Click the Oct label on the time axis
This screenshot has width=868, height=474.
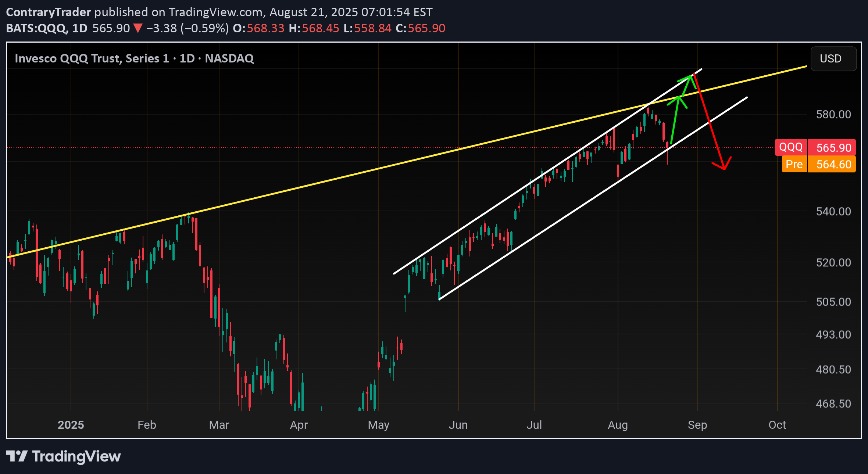pyautogui.click(x=778, y=425)
